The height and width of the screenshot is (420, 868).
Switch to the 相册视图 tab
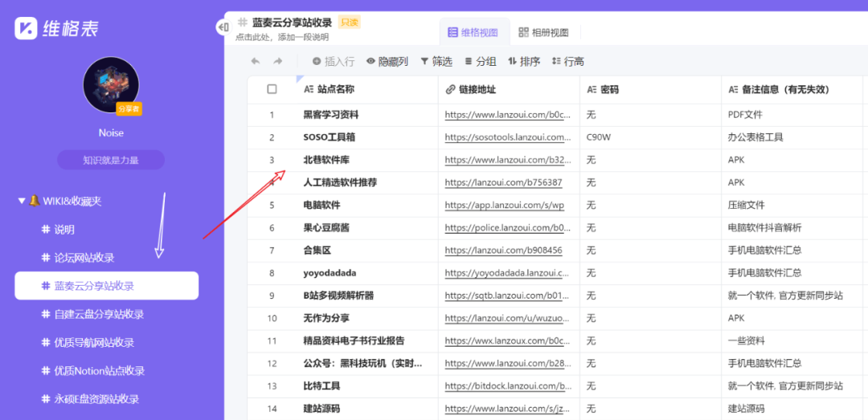pyautogui.click(x=543, y=32)
